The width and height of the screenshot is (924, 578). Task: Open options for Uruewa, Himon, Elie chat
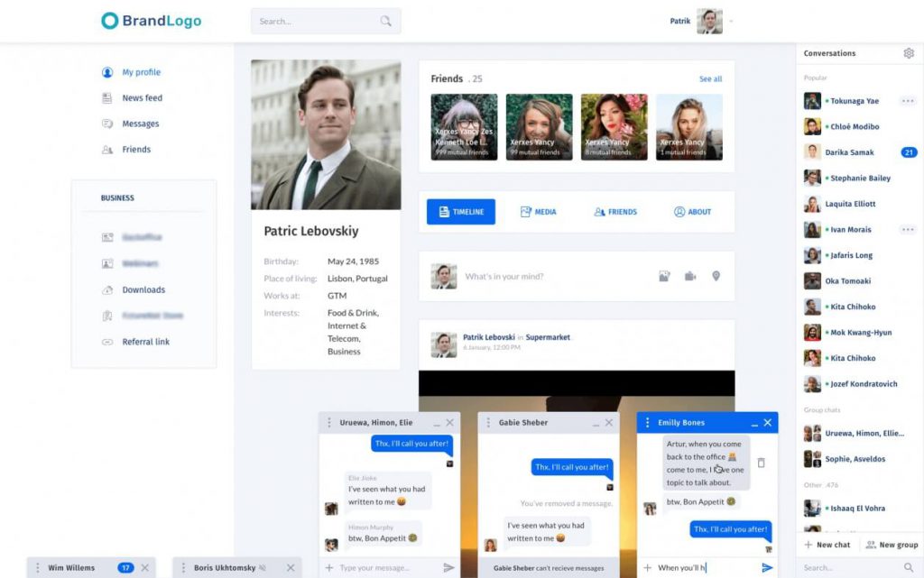328,423
